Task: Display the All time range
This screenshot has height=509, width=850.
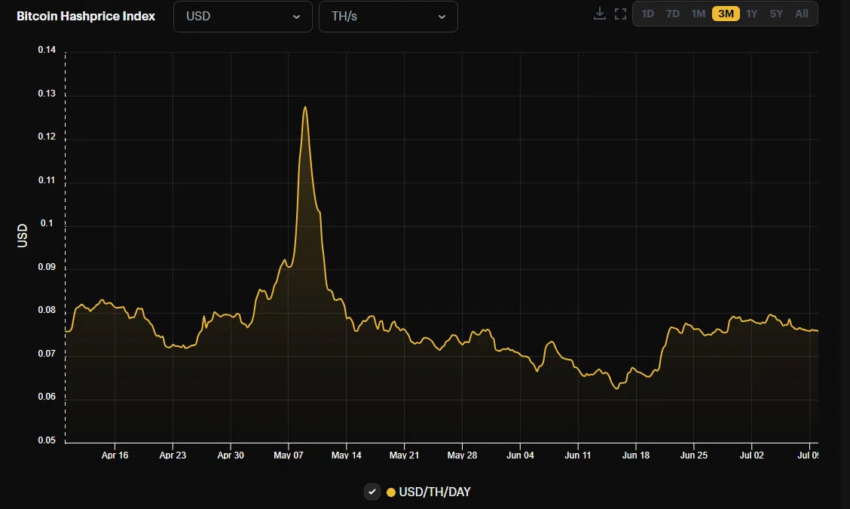Action: point(802,14)
